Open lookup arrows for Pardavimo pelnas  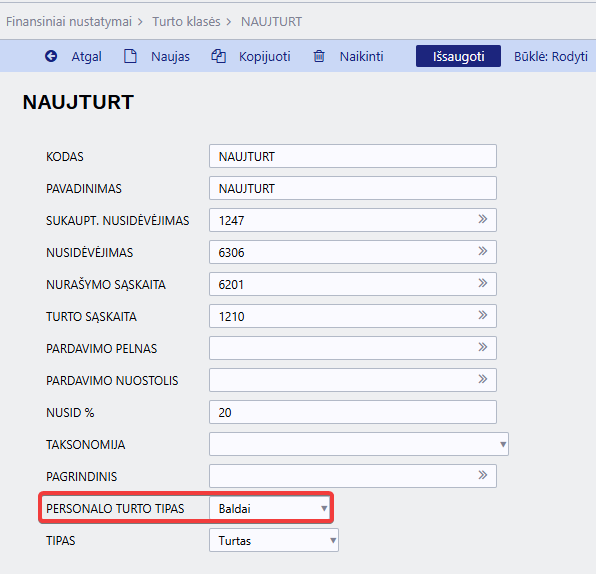483,347
